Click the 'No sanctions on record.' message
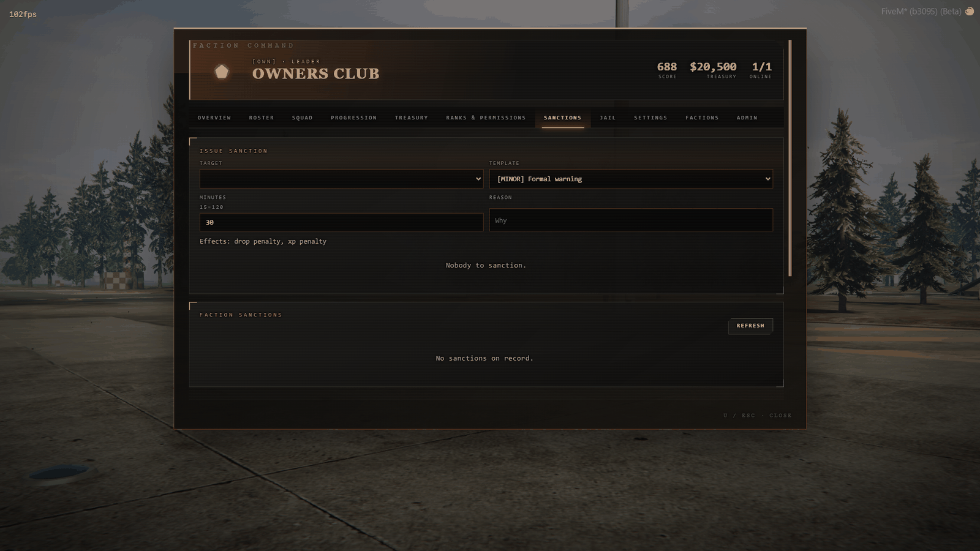 coord(484,358)
